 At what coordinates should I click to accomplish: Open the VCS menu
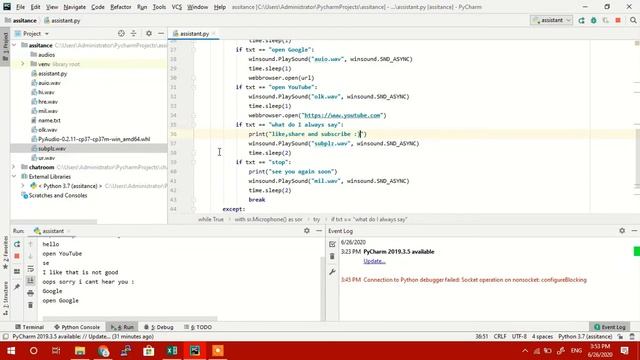point(176,7)
